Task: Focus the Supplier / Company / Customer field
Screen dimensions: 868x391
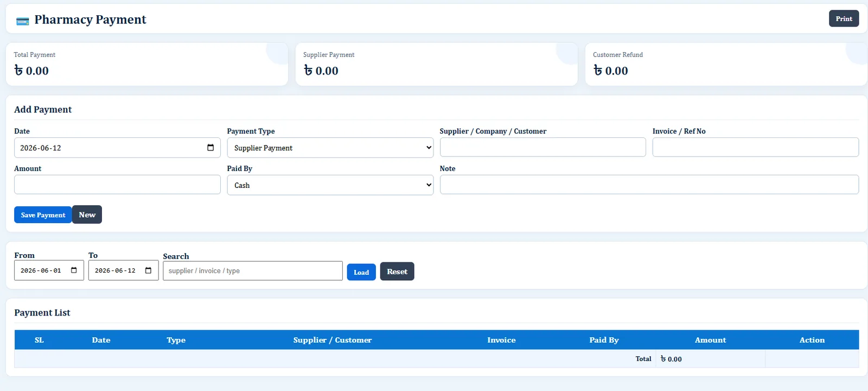Action: pos(542,147)
